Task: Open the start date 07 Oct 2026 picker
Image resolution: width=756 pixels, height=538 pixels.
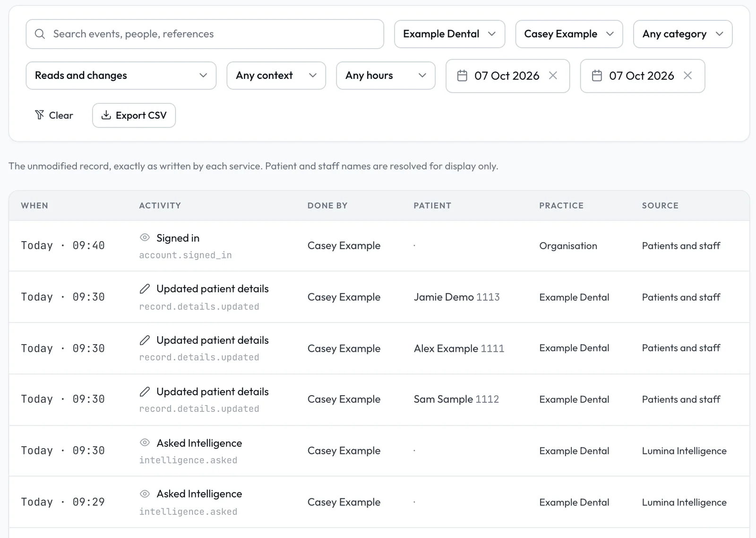Action: pos(507,76)
